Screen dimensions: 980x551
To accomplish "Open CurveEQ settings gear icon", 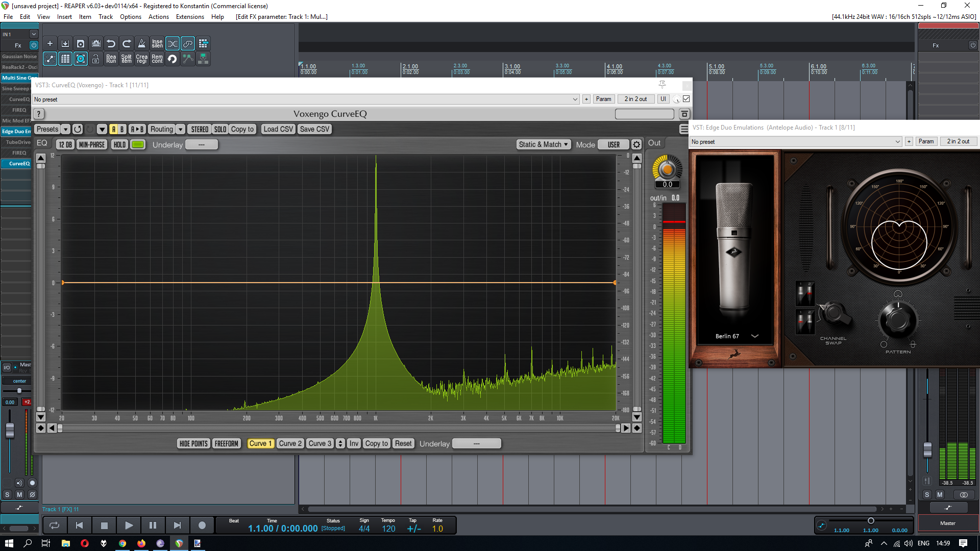I will click(636, 144).
